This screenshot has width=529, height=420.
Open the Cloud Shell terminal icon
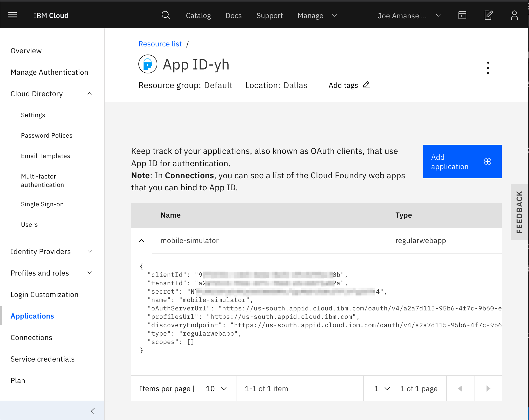click(462, 15)
